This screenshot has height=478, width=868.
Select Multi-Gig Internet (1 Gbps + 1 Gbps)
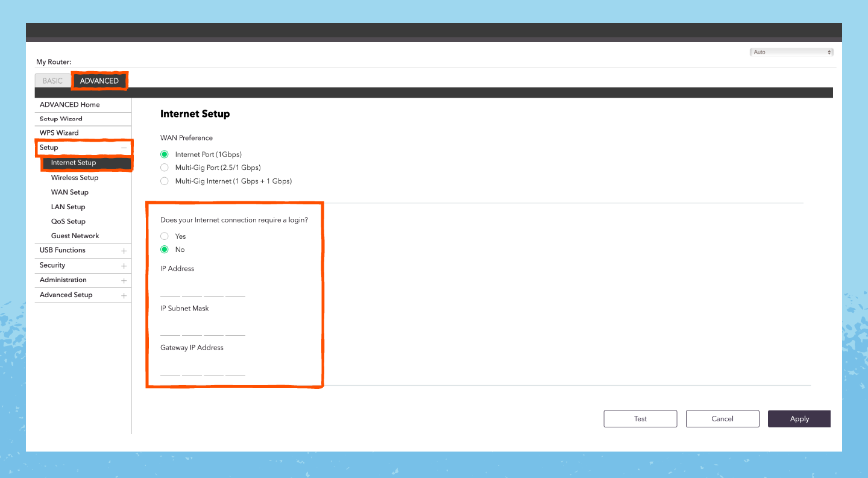point(164,181)
